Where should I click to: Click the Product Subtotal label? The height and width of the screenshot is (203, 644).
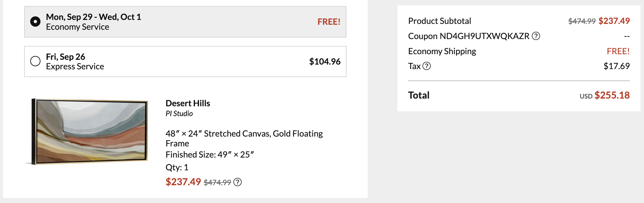(x=439, y=21)
